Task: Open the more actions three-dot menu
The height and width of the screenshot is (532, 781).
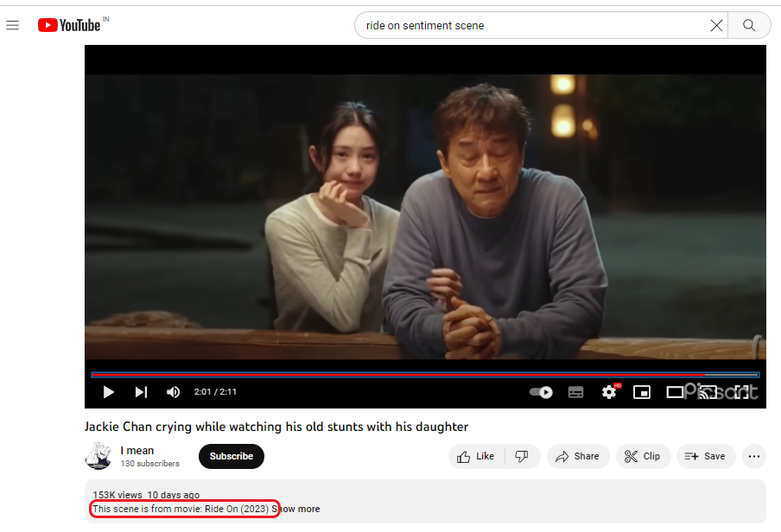Action: click(754, 456)
